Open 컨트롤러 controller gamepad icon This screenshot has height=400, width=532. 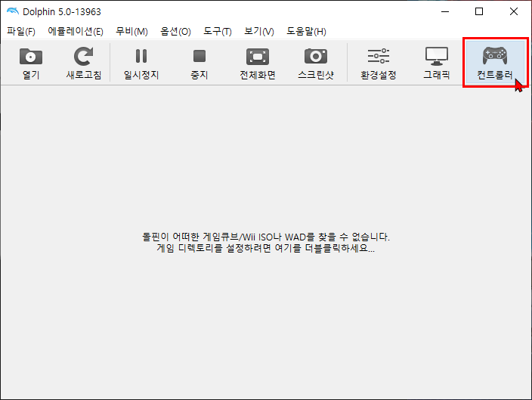point(495,56)
